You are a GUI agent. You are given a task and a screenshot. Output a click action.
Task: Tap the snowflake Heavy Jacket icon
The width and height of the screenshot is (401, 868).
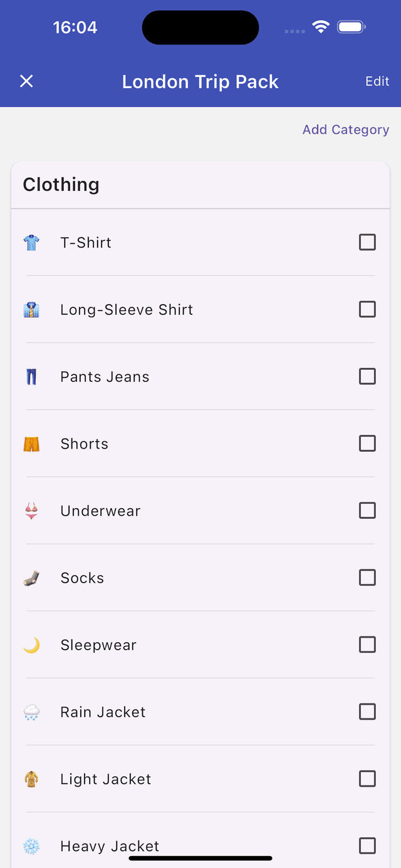click(31, 846)
